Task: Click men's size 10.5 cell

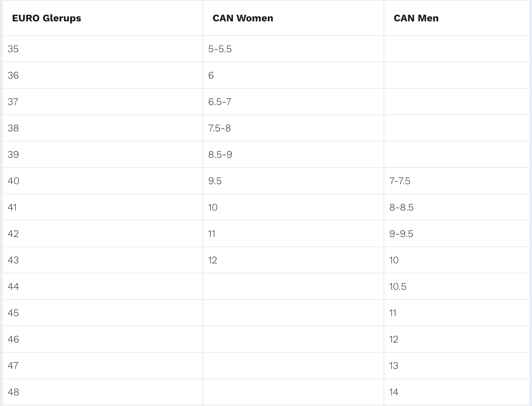Action: (x=457, y=287)
